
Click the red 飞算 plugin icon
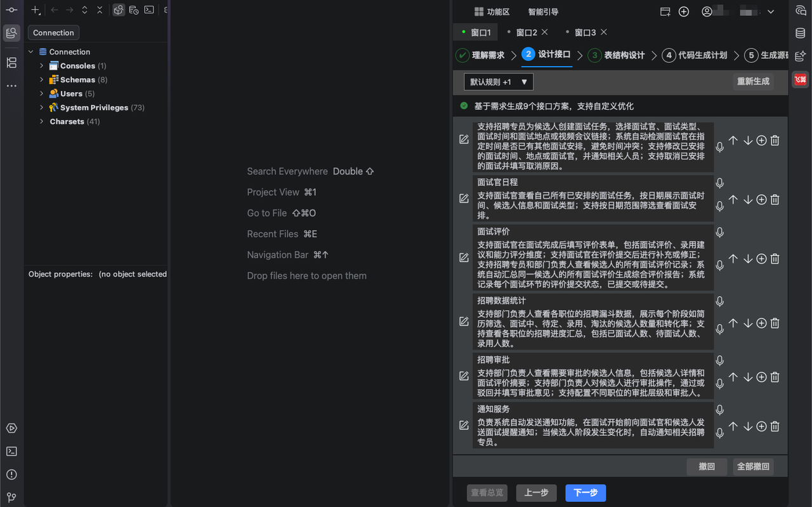coord(801,79)
